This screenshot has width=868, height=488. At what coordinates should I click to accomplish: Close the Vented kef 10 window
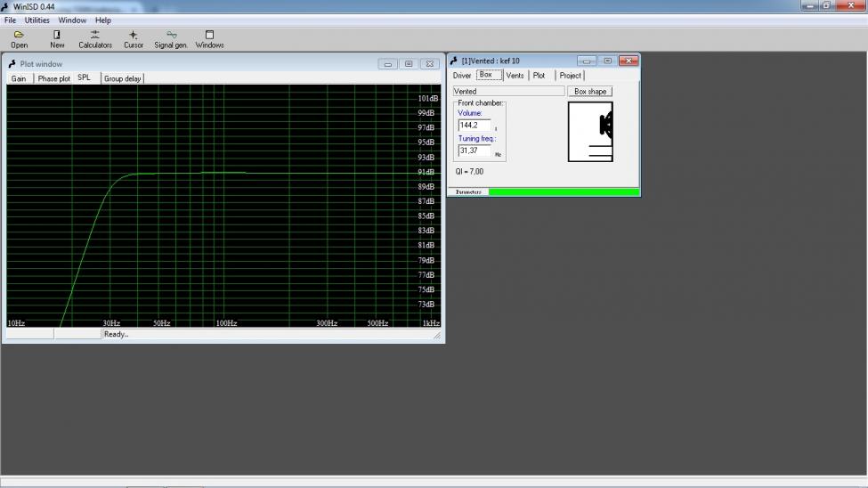pos(629,61)
